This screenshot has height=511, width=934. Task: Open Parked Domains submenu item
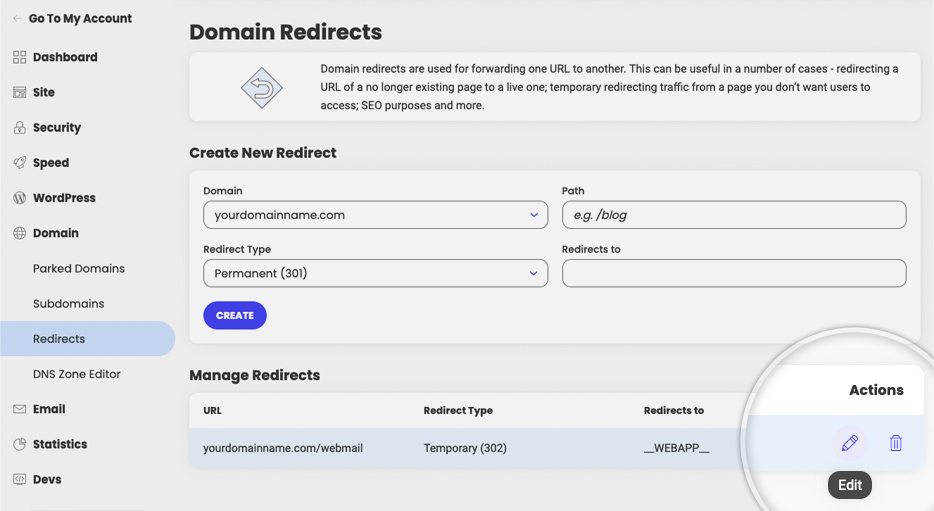79,269
